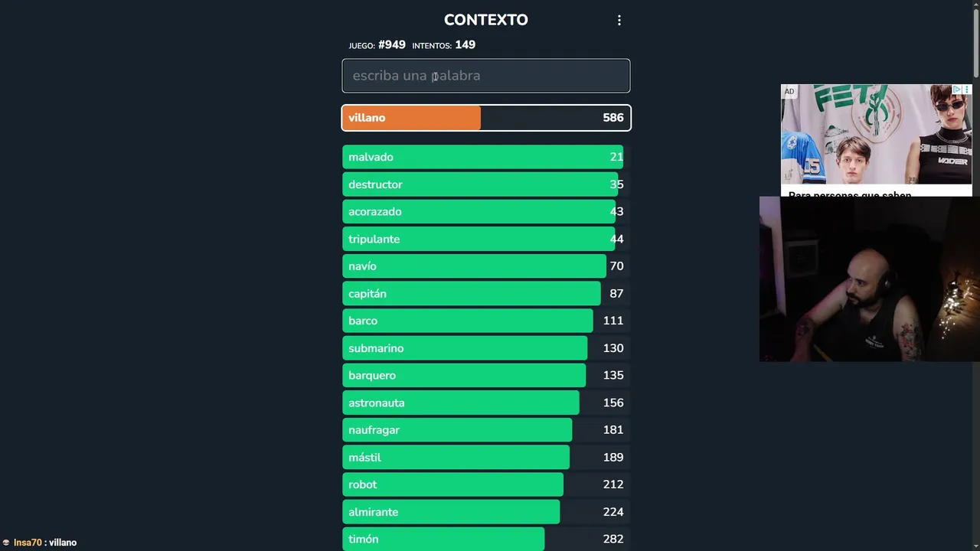Click the AD label on the banner
Image resolution: width=980 pixels, height=551 pixels.
click(789, 92)
